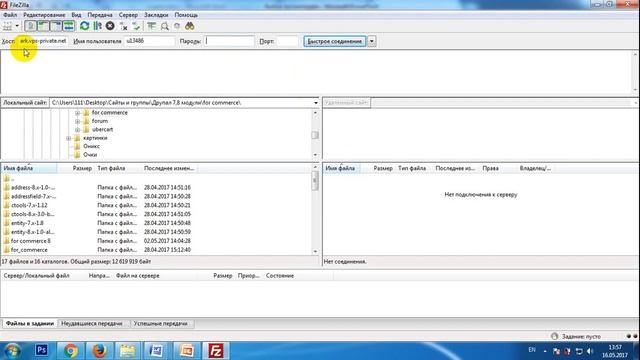This screenshot has height=360, width=640.
Task: Open the Помощь menu
Action: (x=186, y=15)
